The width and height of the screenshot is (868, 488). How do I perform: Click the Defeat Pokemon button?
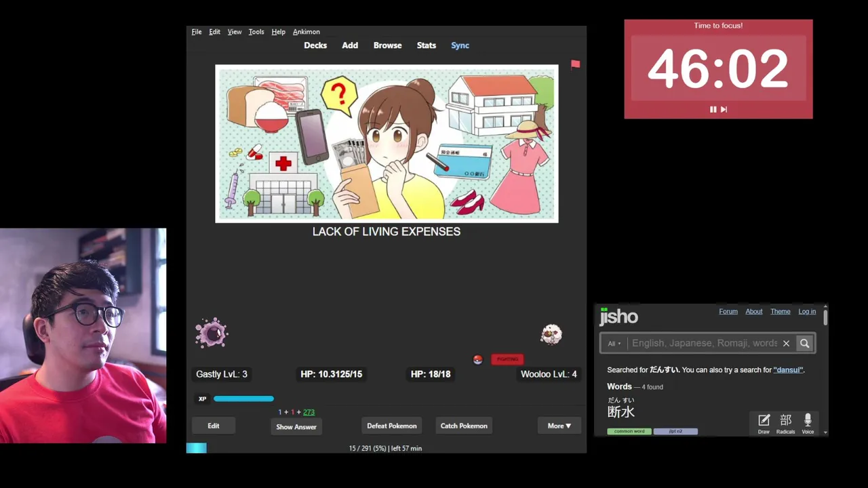click(x=392, y=426)
